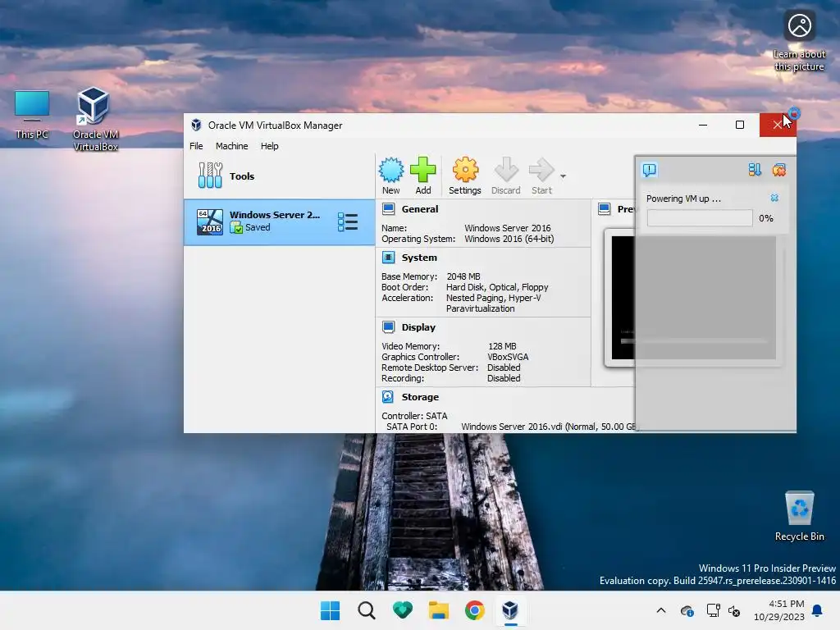
Task: Open the Recycle Bin desktop icon
Action: (x=799, y=516)
